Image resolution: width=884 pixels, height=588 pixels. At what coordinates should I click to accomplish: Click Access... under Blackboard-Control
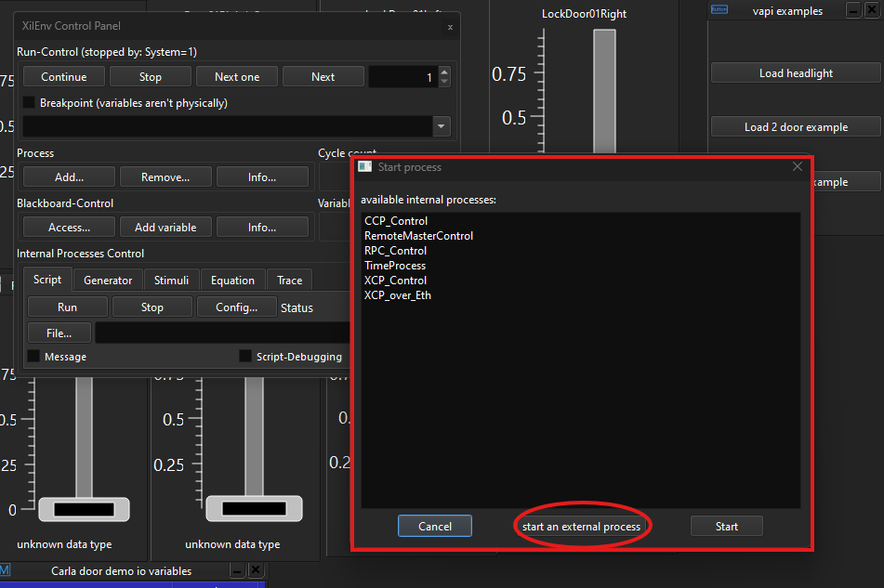pyautogui.click(x=68, y=227)
